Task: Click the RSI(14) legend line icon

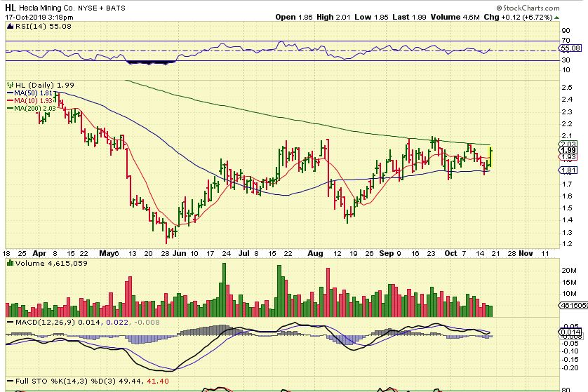Action: (x=8, y=26)
